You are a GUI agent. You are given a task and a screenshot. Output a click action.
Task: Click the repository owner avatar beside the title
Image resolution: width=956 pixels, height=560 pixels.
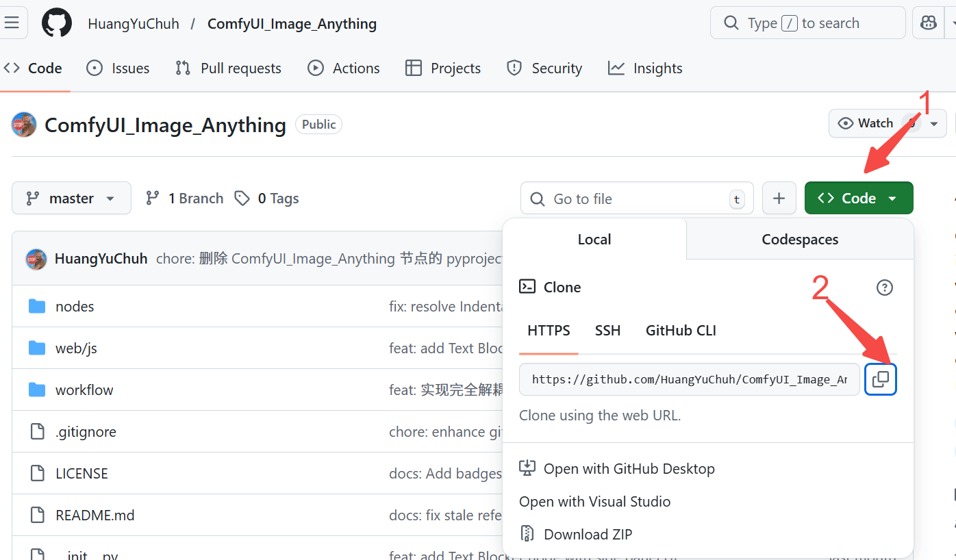24,125
